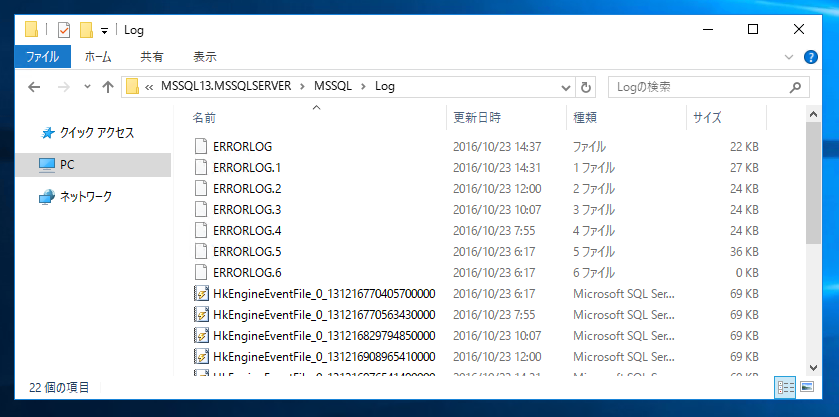Select HkEngineEventFile_0_131216770563430000
Viewport: 839px width, 417px height.
pos(324,314)
